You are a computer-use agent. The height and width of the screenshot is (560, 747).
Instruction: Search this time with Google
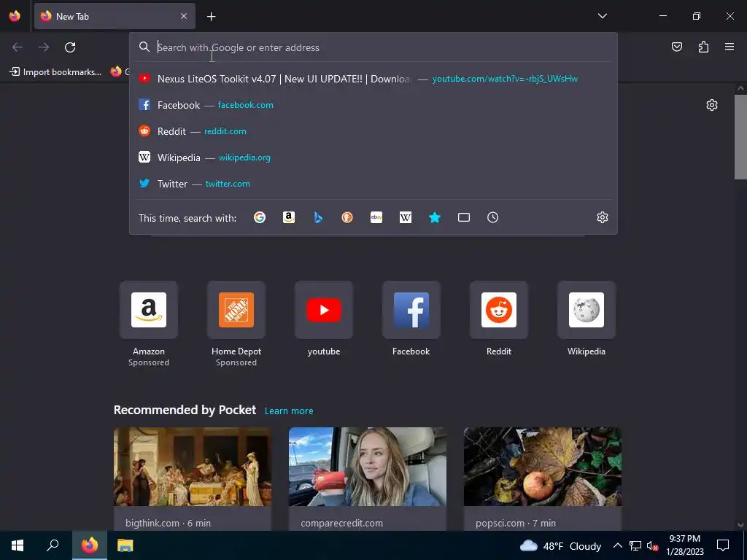coord(260,217)
